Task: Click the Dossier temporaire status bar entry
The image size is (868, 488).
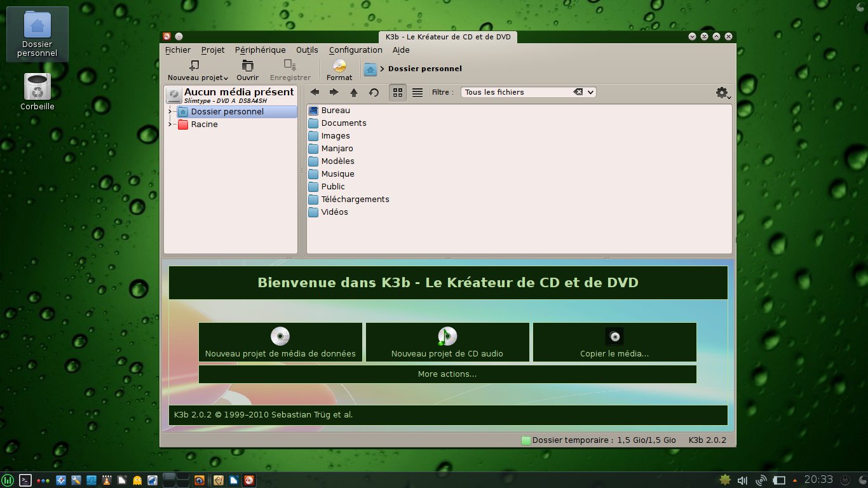Action: pos(599,440)
